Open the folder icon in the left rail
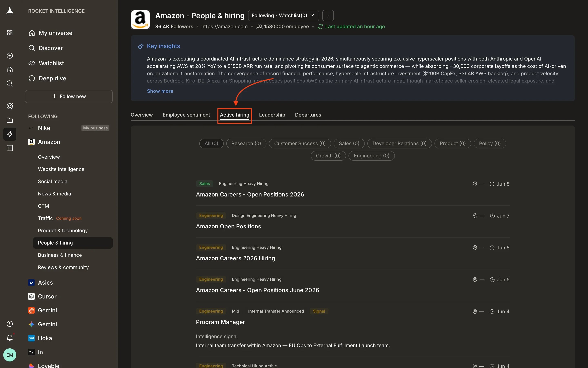This screenshot has width=588, height=368. tap(10, 120)
